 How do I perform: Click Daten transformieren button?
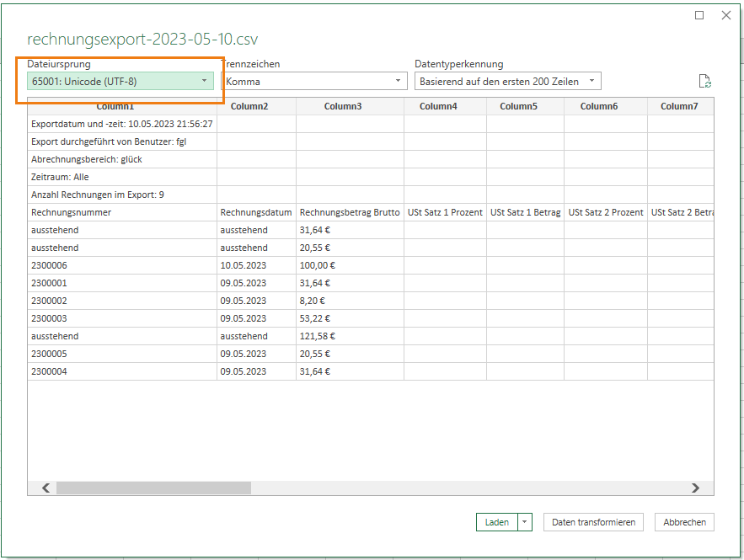coord(593,522)
